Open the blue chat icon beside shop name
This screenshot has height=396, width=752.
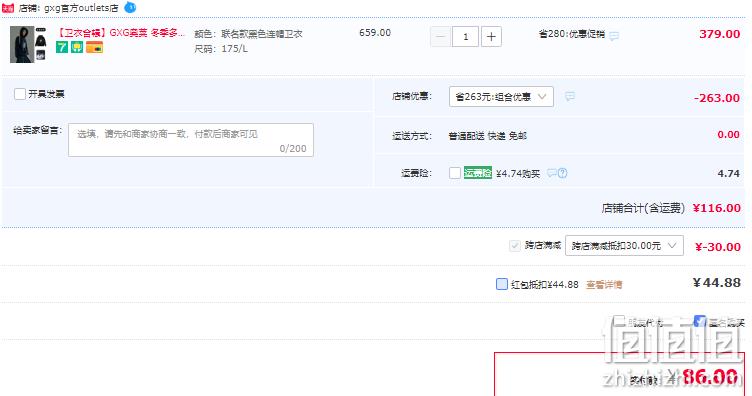tap(130, 7)
